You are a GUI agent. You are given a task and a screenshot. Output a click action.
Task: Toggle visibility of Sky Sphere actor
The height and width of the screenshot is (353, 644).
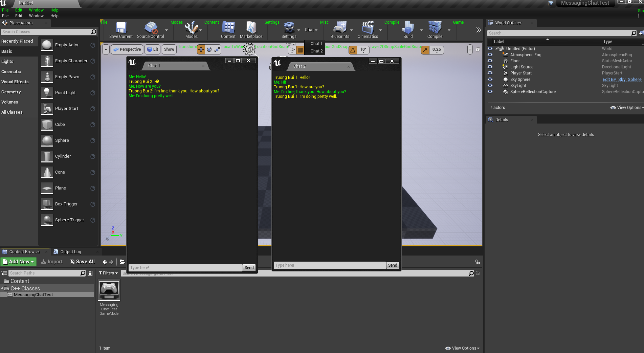click(490, 79)
